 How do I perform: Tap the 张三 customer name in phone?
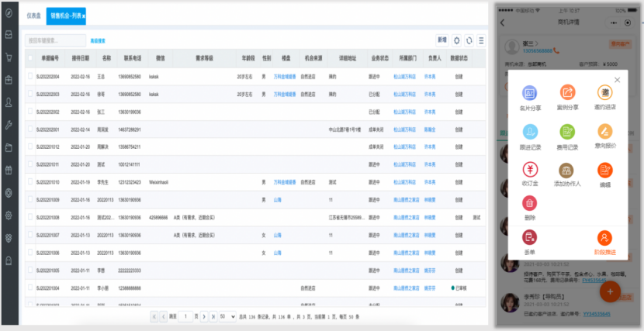(528, 43)
